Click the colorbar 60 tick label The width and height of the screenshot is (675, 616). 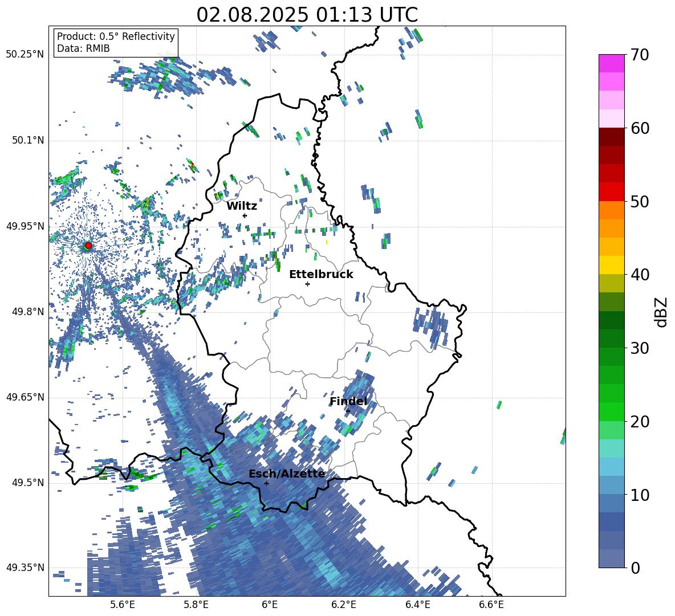[640, 128]
